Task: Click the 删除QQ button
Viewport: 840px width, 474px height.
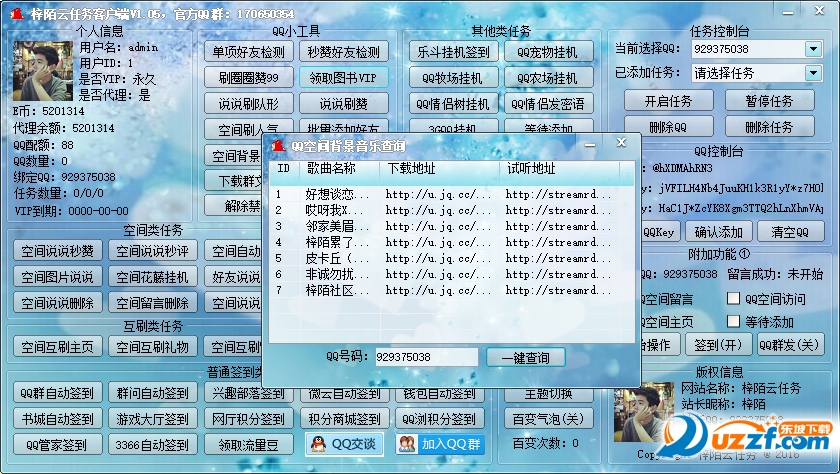Action: pyautogui.click(x=669, y=126)
